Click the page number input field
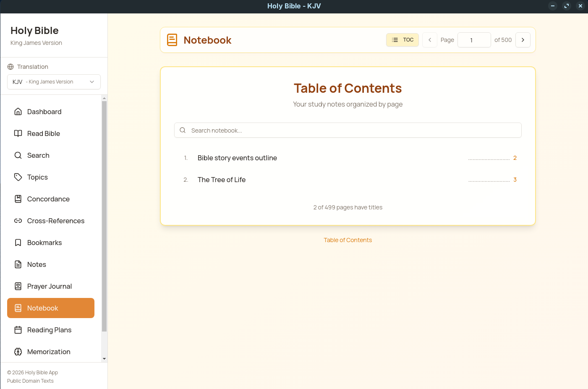This screenshot has height=389, width=588. click(474, 40)
